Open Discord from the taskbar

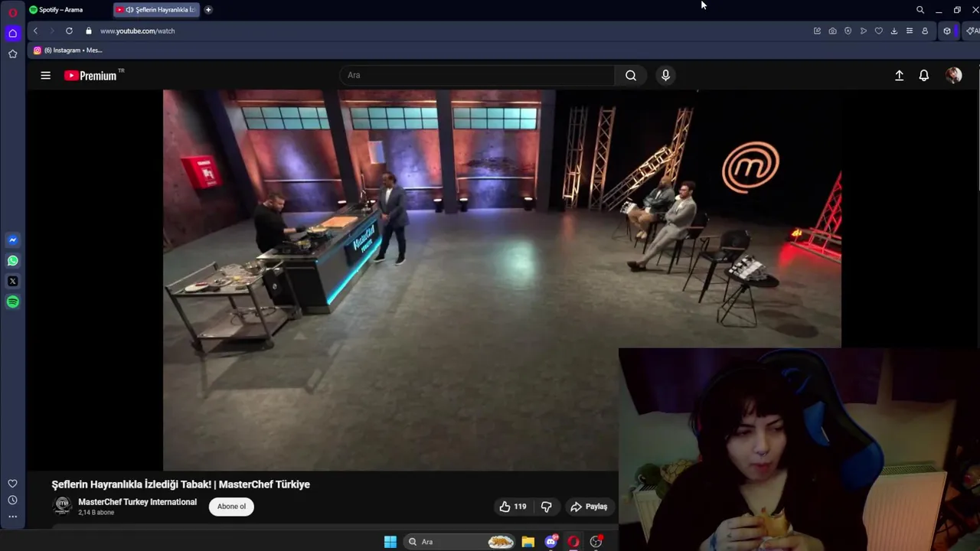[x=551, y=542]
